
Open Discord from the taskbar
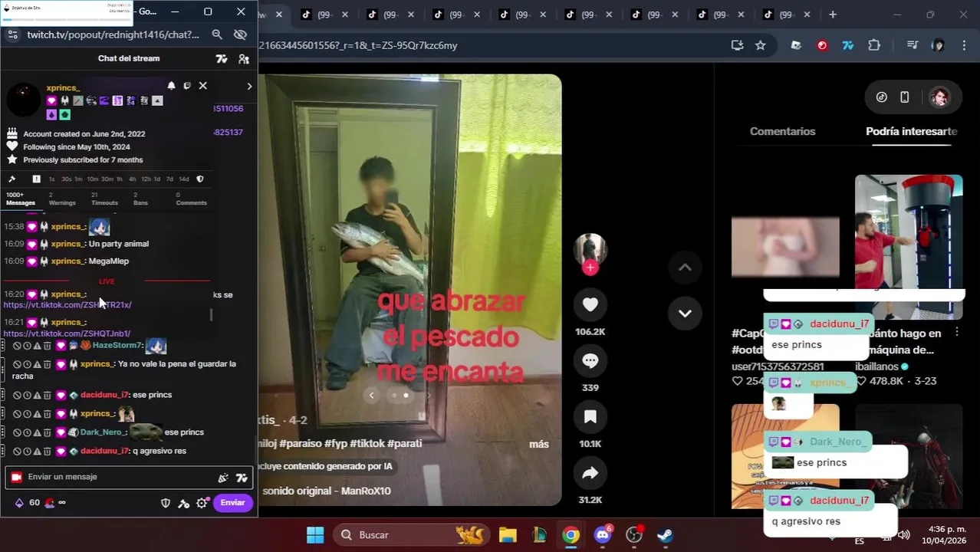pyautogui.click(x=603, y=534)
